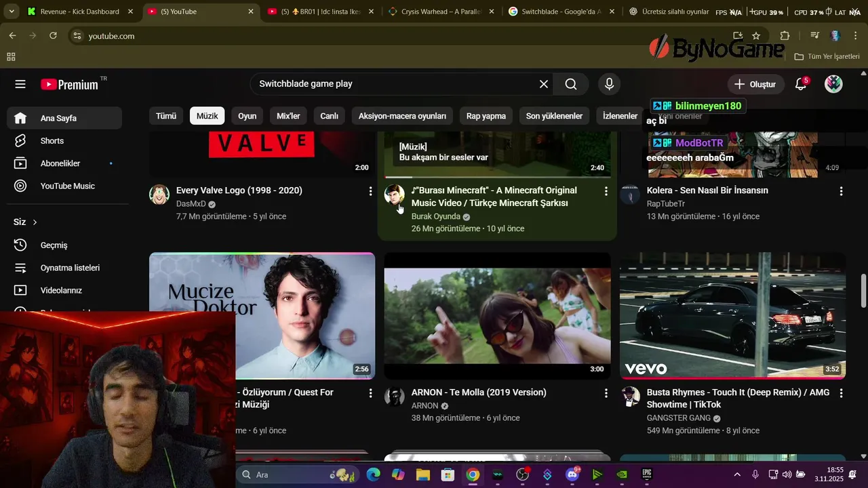The width and height of the screenshot is (868, 488).
Task: Visit the ARNON channel avatar
Action: [395, 396]
